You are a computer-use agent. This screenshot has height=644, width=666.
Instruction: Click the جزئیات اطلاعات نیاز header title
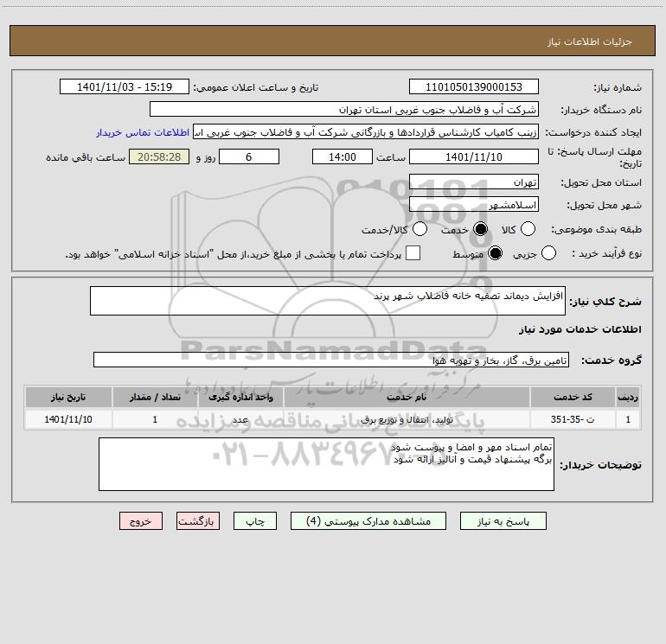coord(590,41)
